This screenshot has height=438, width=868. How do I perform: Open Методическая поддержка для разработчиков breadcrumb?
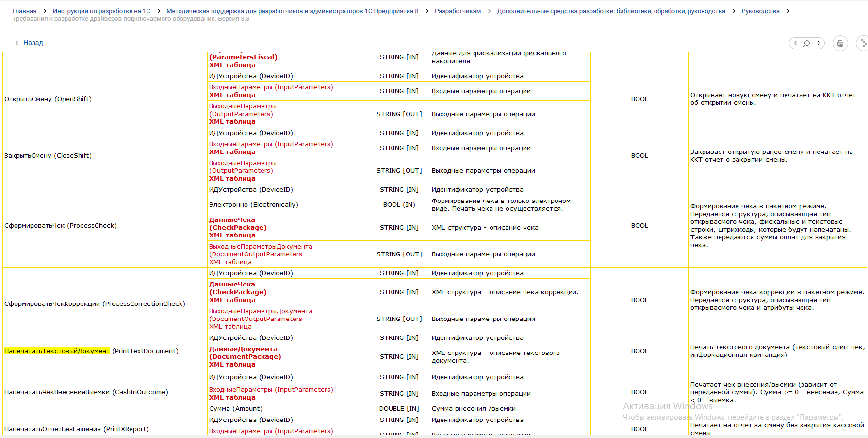point(292,11)
